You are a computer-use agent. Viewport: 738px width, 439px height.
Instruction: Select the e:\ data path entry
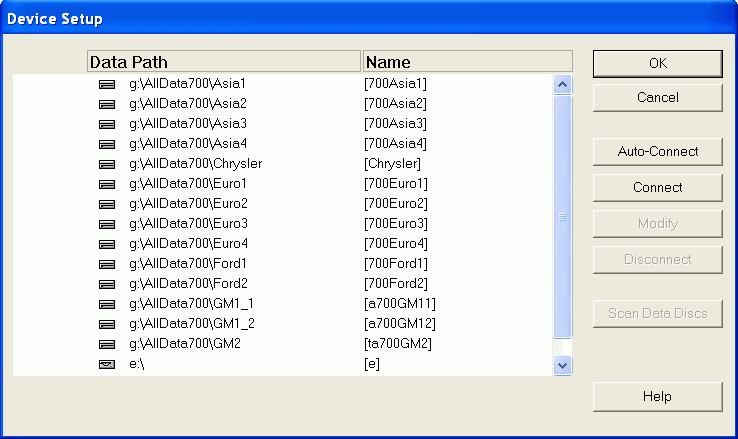(x=136, y=364)
